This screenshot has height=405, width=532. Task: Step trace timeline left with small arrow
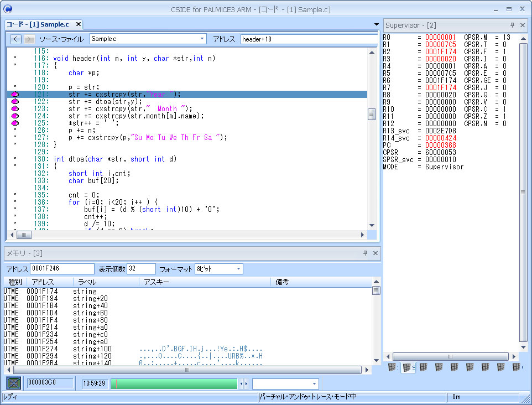click(x=241, y=383)
